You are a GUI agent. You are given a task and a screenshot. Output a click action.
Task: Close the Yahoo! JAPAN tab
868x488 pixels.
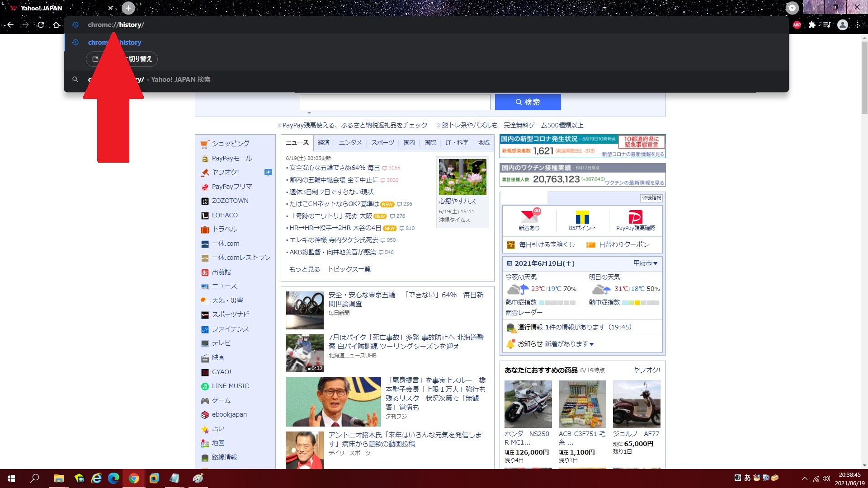click(110, 8)
